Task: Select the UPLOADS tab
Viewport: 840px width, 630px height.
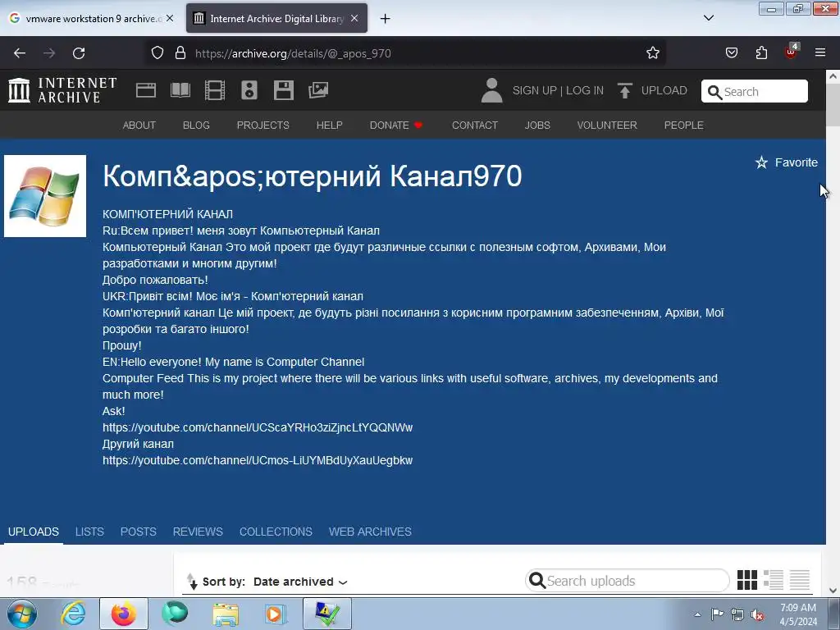Action: [x=33, y=532]
